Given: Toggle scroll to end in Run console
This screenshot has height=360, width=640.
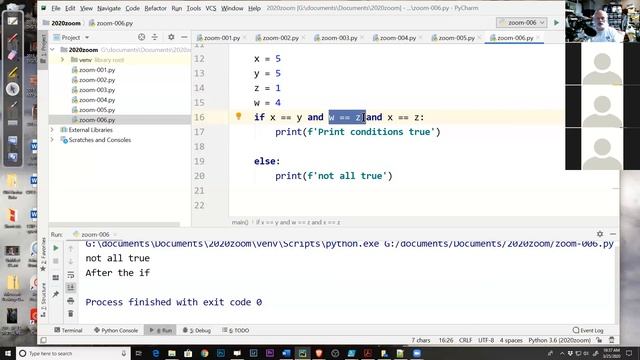Looking at the screenshot, I should click(x=71, y=287).
